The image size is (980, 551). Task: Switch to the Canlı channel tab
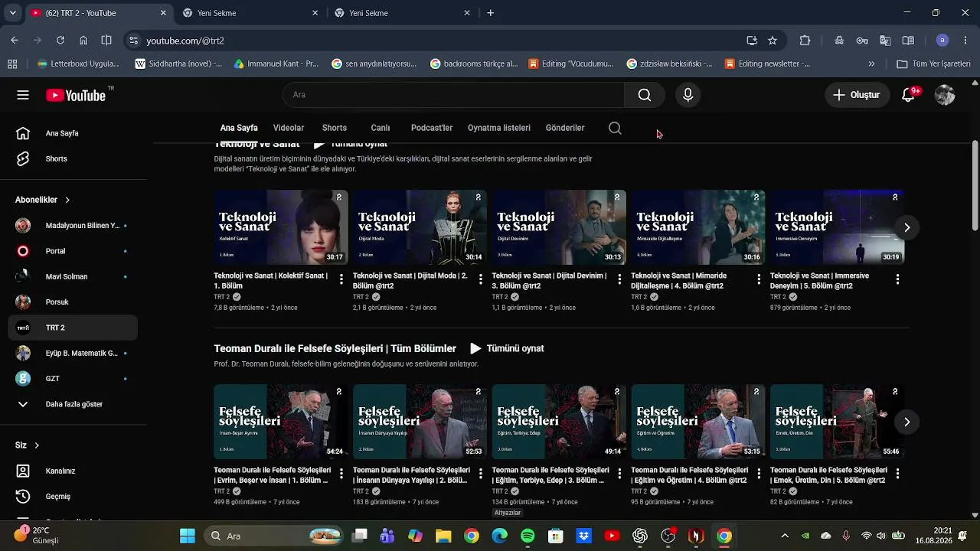point(381,128)
